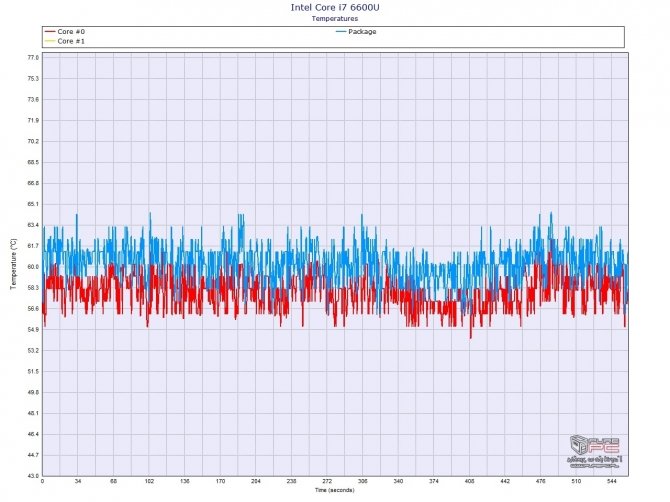Click the 77.0 tick on the temperature axis
The height and width of the screenshot is (502, 670).
pos(33,58)
